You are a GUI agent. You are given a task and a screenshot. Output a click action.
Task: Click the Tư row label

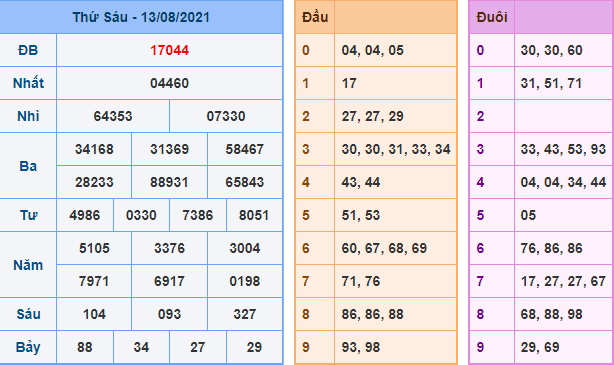pos(28,215)
